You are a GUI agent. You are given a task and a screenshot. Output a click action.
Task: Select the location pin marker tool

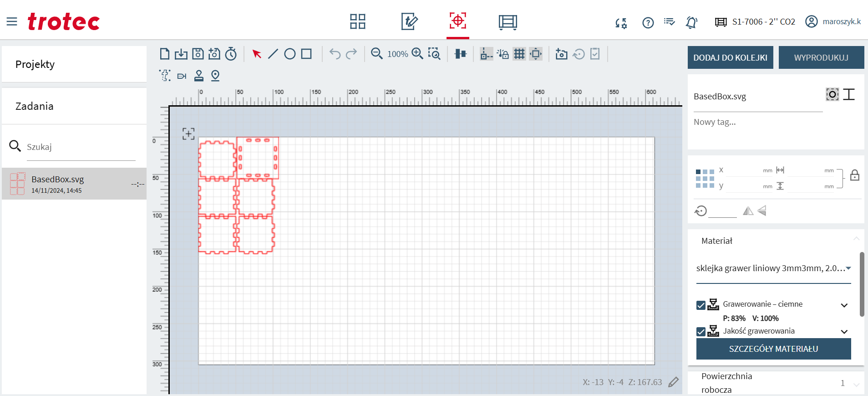pos(215,75)
